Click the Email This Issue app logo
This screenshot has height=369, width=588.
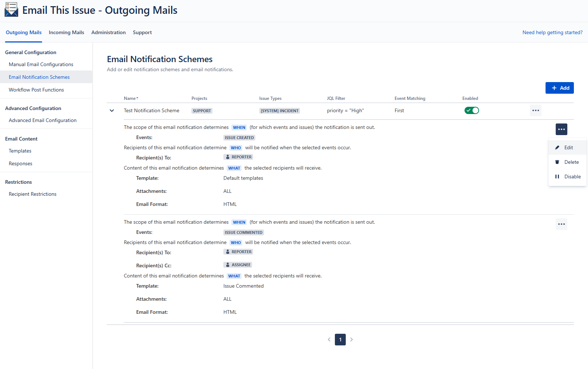tap(11, 10)
